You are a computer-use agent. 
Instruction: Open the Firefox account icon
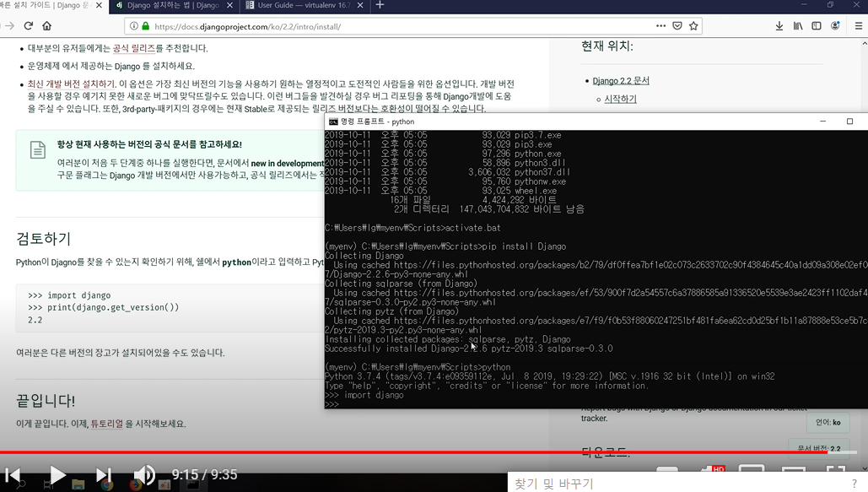click(835, 26)
